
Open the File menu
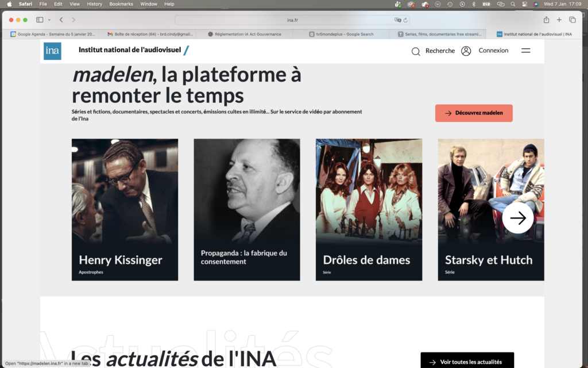tap(43, 4)
